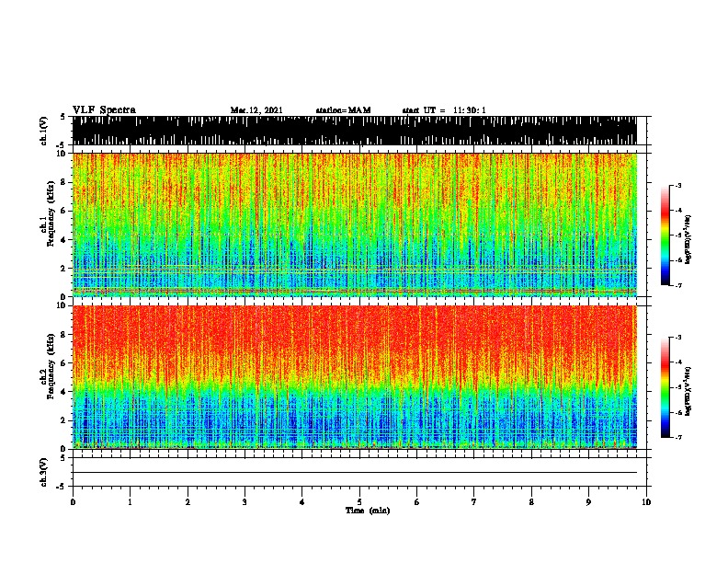Click the "8" tick on the time axis

click(531, 502)
